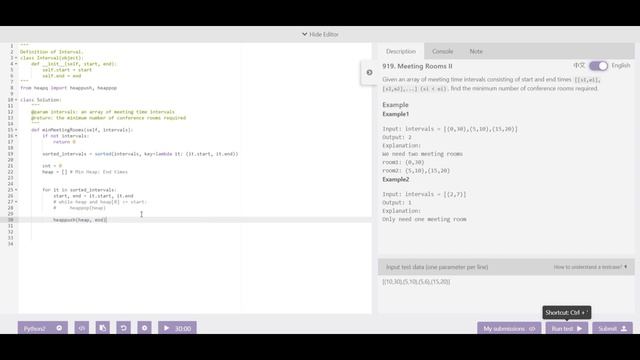
Task: Open editor settings gear icon
Action: coord(144,328)
